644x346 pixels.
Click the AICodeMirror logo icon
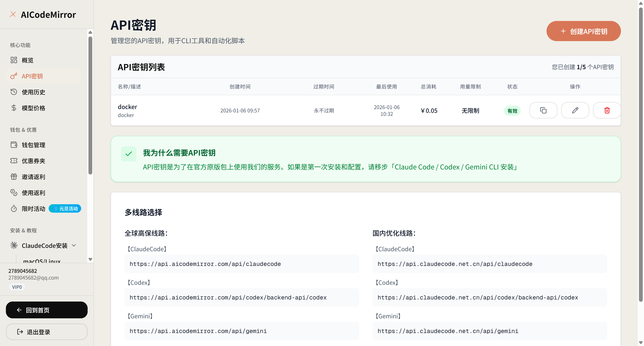click(13, 14)
